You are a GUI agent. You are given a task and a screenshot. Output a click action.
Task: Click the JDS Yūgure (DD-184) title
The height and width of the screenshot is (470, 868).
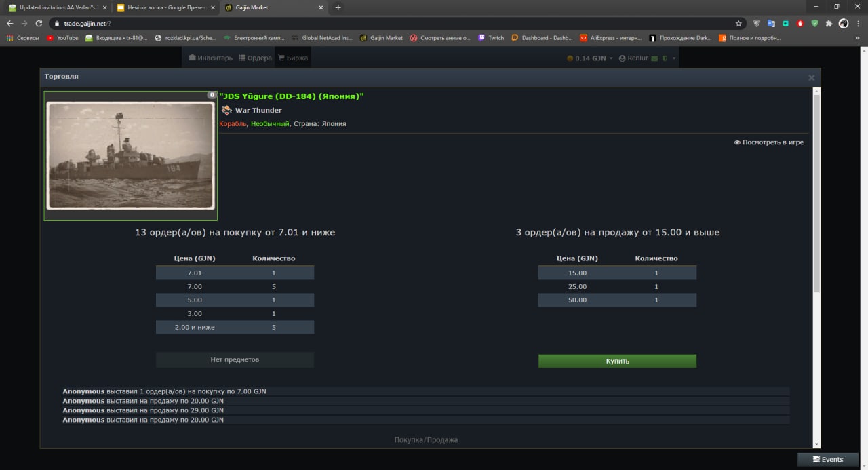pyautogui.click(x=292, y=96)
